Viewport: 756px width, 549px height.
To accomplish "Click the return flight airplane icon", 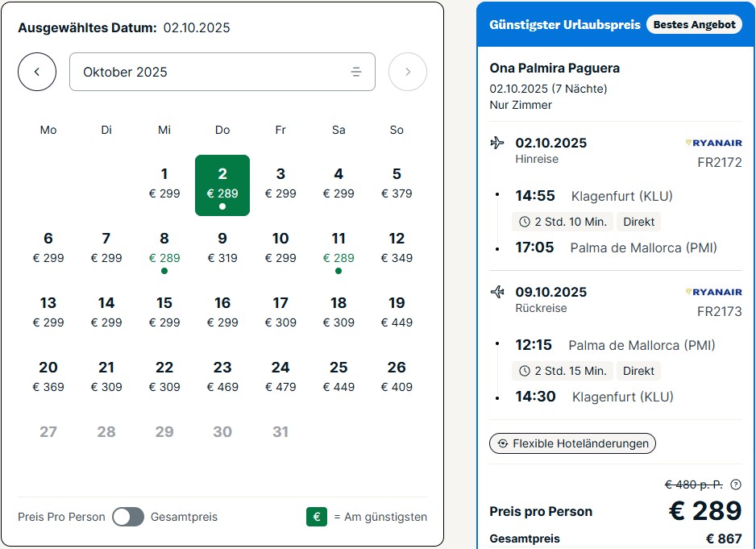I will click(497, 292).
